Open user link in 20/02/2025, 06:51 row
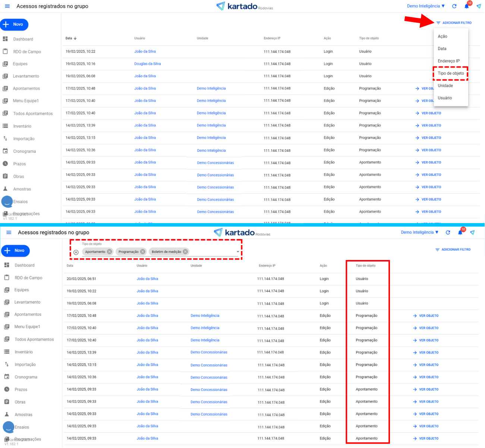Image resolution: width=485 pixels, height=448 pixels. [147, 279]
